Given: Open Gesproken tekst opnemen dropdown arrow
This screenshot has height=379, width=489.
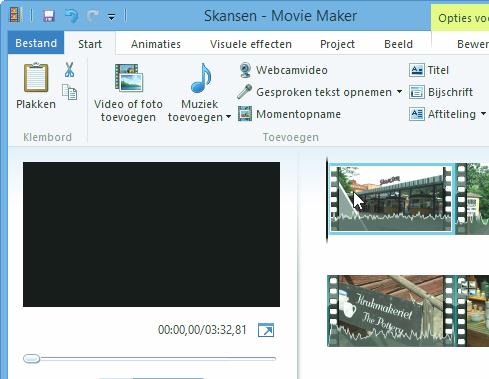Looking at the screenshot, I should 399,92.
